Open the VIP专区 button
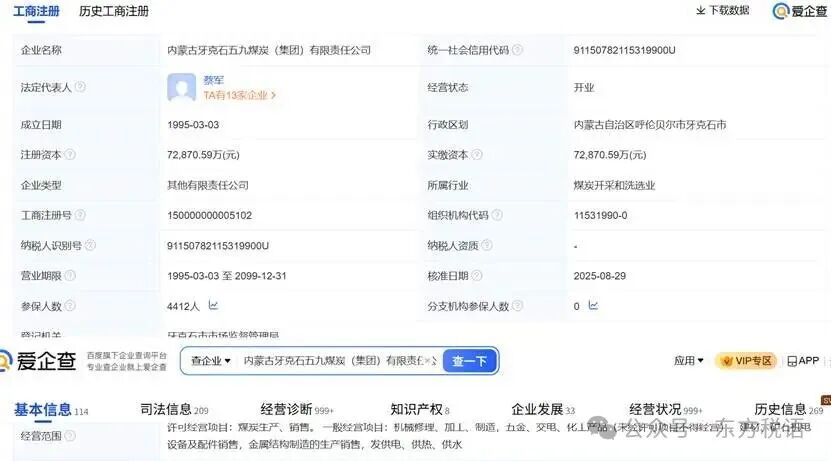Viewport: 831px width, 461px height. click(x=747, y=361)
